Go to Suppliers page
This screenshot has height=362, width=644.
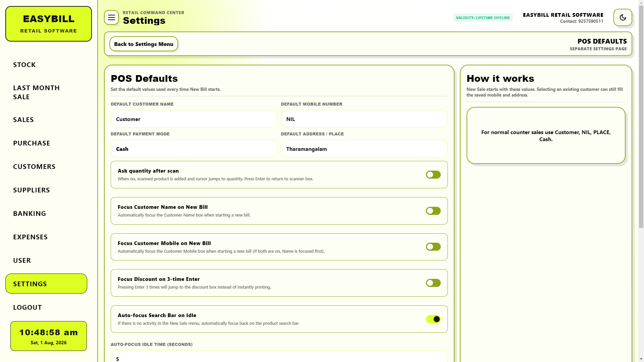(x=46, y=190)
